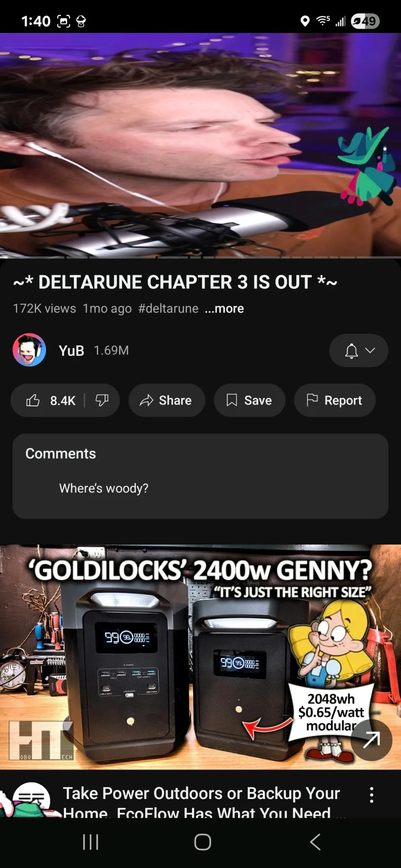Tap the Android back navigation arrow
Screen dimensions: 401x868
[x=315, y=842]
